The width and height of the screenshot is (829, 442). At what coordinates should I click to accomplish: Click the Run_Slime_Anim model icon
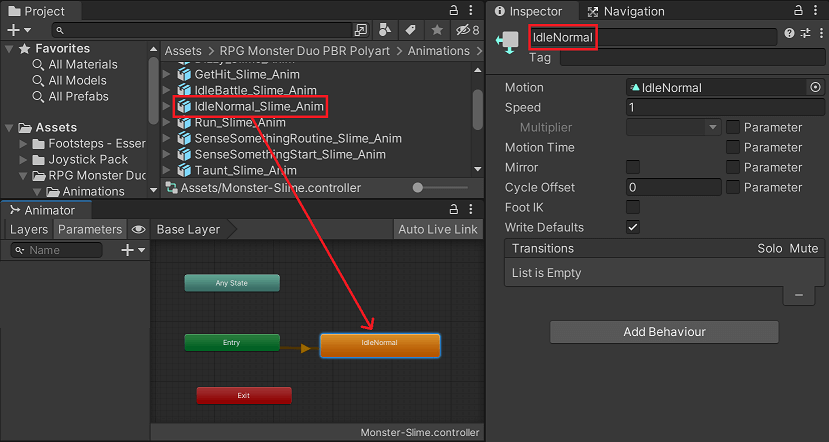point(184,123)
